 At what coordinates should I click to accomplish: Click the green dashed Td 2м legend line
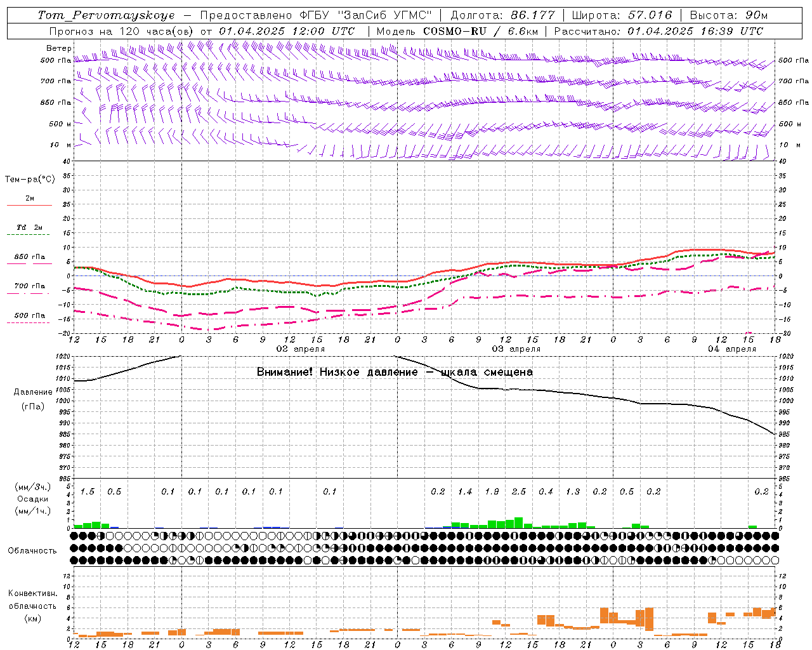tap(29, 235)
